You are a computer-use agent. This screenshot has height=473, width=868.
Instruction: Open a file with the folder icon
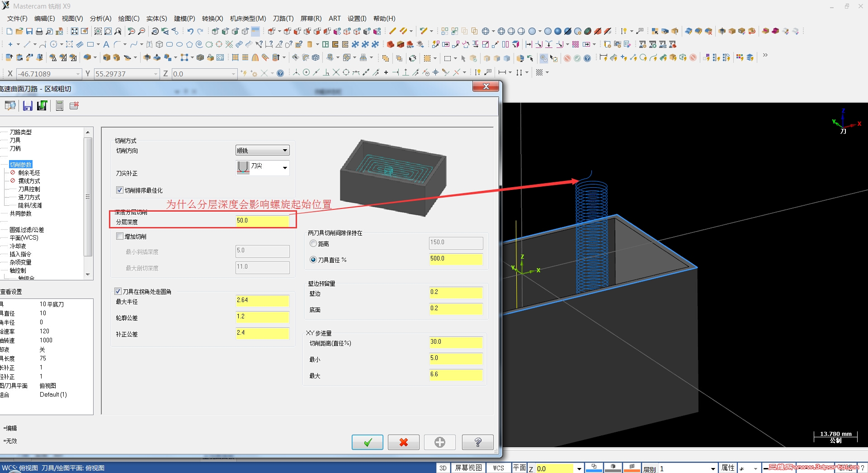(19, 31)
